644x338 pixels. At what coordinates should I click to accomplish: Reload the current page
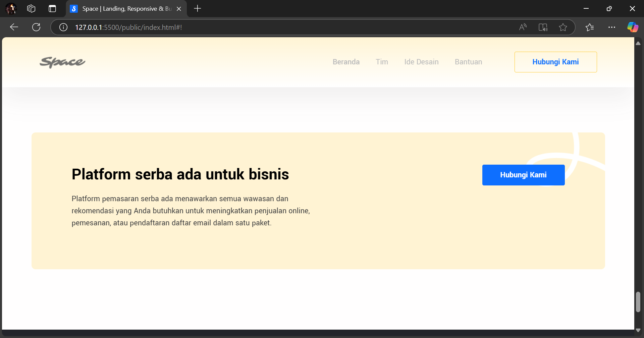[36, 27]
